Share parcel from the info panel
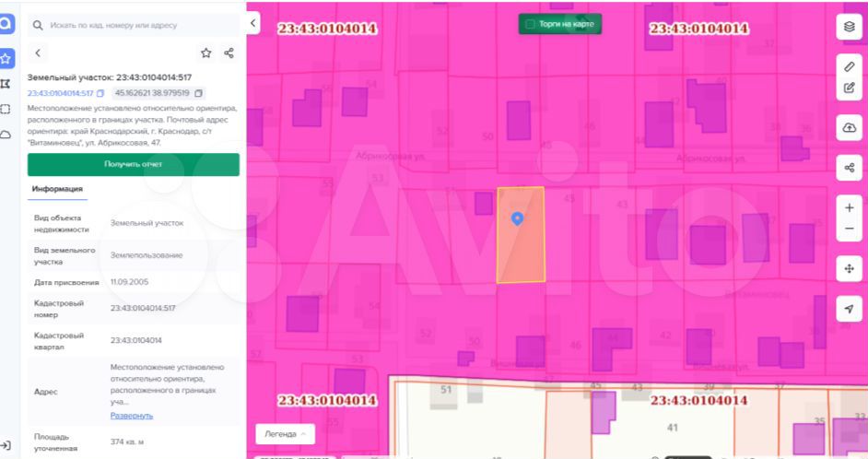The image size is (868, 459). click(229, 53)
